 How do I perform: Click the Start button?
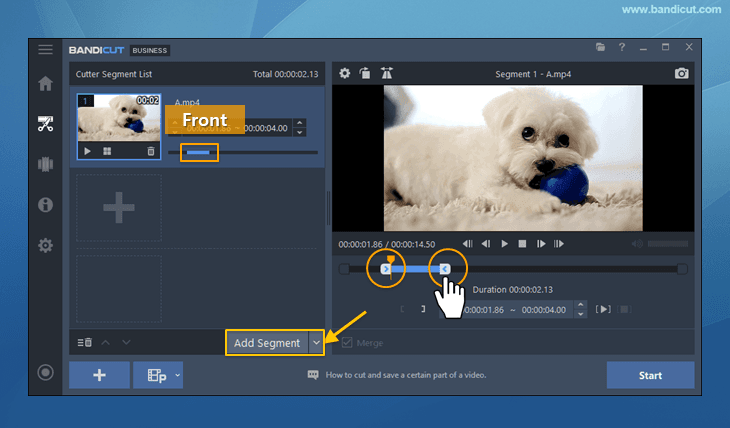650,375
